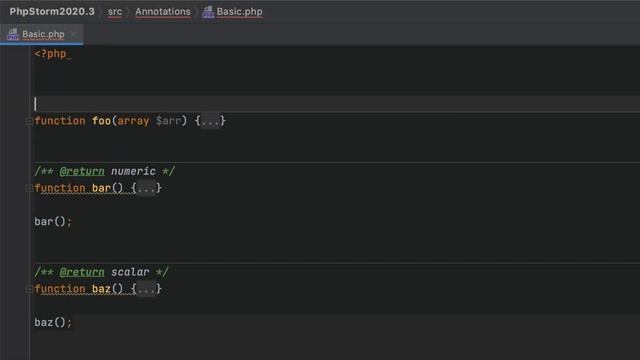Click the PHP file icon in breadcrumb
Viewport: 640px width, 360px height.
click(x=208, y=12)
